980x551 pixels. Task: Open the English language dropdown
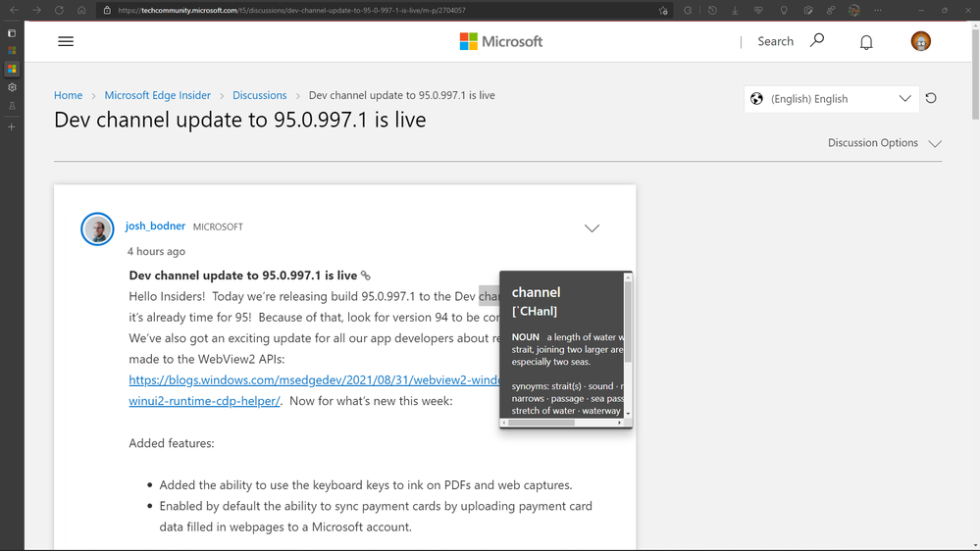pyautogui.click(x=831, y=99)
